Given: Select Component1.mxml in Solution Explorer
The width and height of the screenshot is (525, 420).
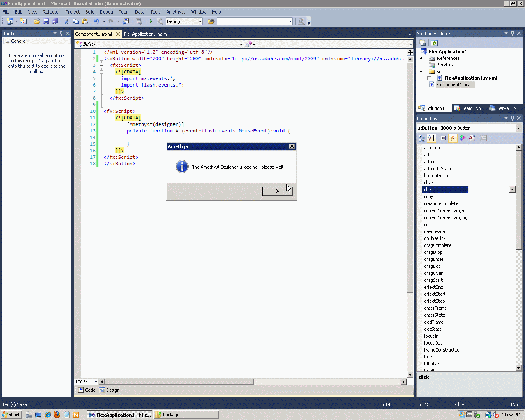Looking at the screenshot, I should 455,84.
